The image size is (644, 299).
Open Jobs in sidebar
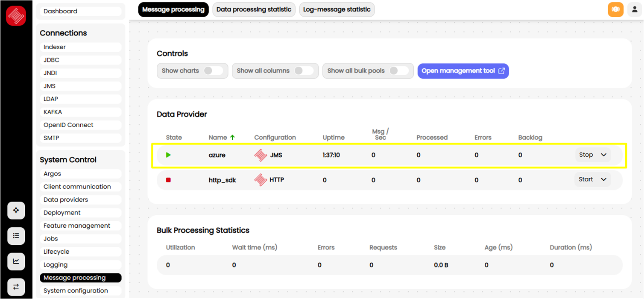[80, 239]
